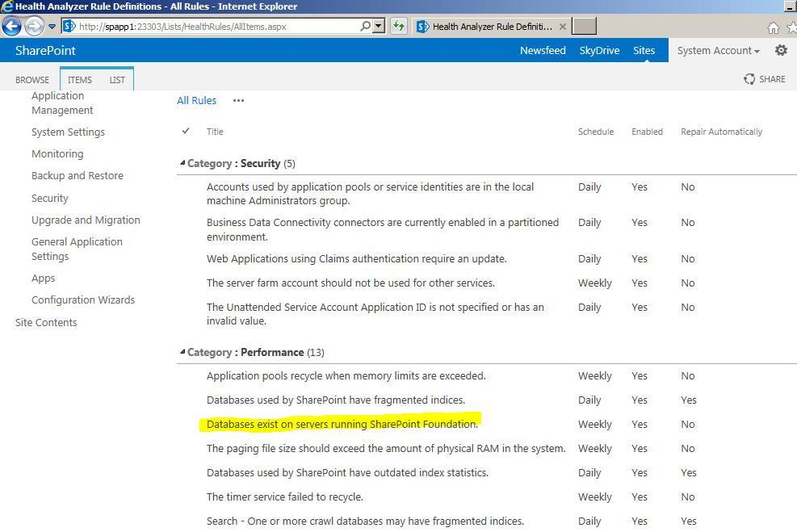Sort by the Enabled column header

click(x=647, y=132)
